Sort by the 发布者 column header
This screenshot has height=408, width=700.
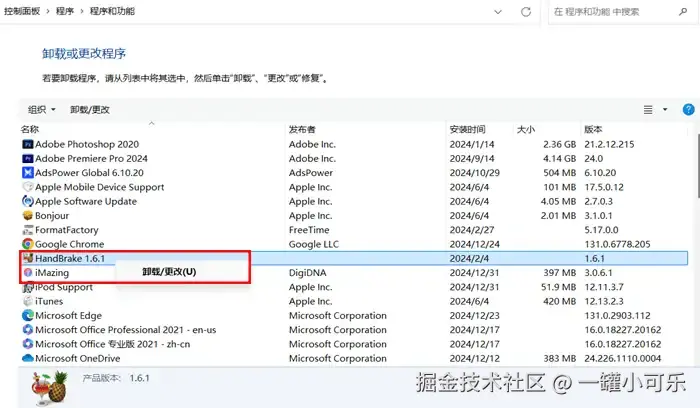[302, 129]
